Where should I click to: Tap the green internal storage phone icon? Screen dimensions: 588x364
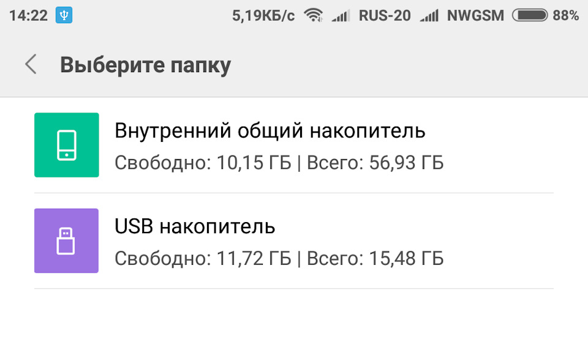pos(66,145)
